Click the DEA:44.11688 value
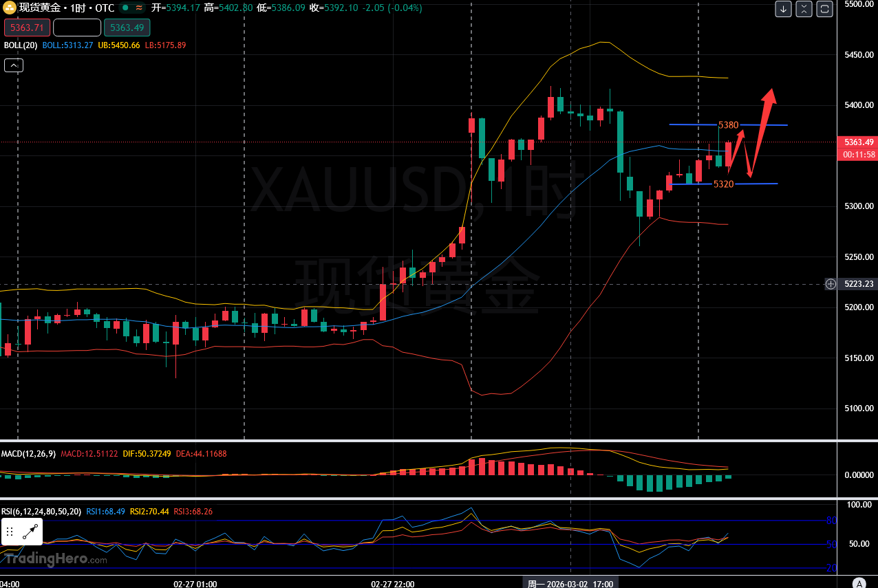 pyautogui.click(x=202, y=454)
